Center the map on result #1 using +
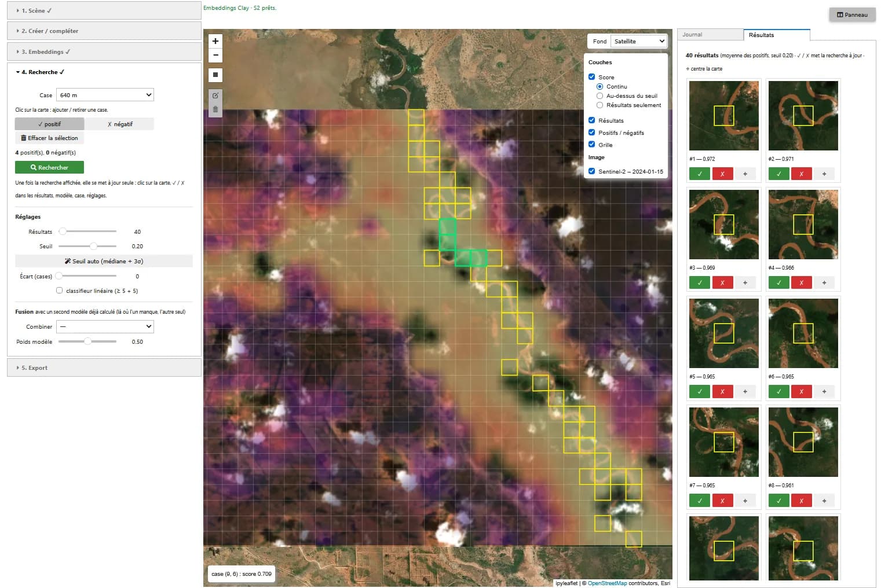This screenshot has height=588, width=881. (x=745, y=174)
